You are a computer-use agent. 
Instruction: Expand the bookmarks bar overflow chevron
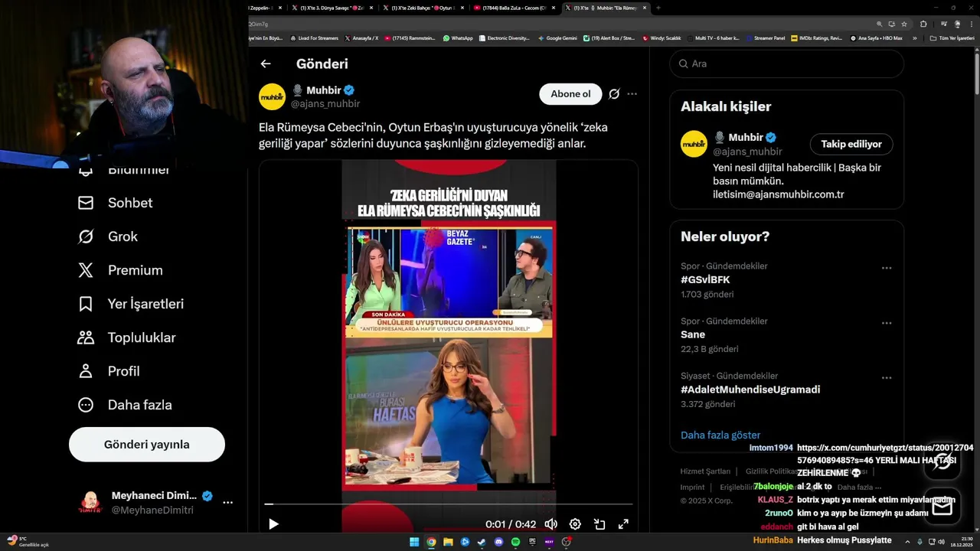click(x=914, y=37)
